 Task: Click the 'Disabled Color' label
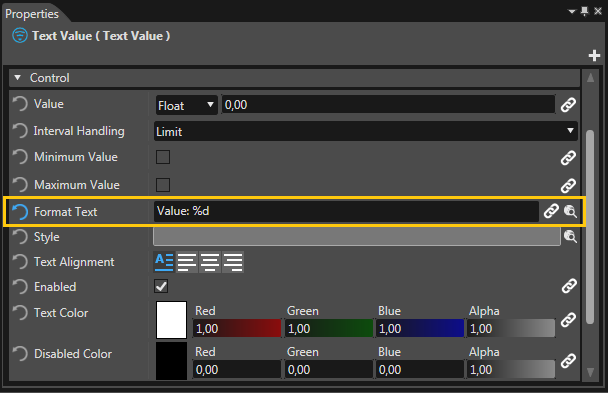tap(73, 354)
